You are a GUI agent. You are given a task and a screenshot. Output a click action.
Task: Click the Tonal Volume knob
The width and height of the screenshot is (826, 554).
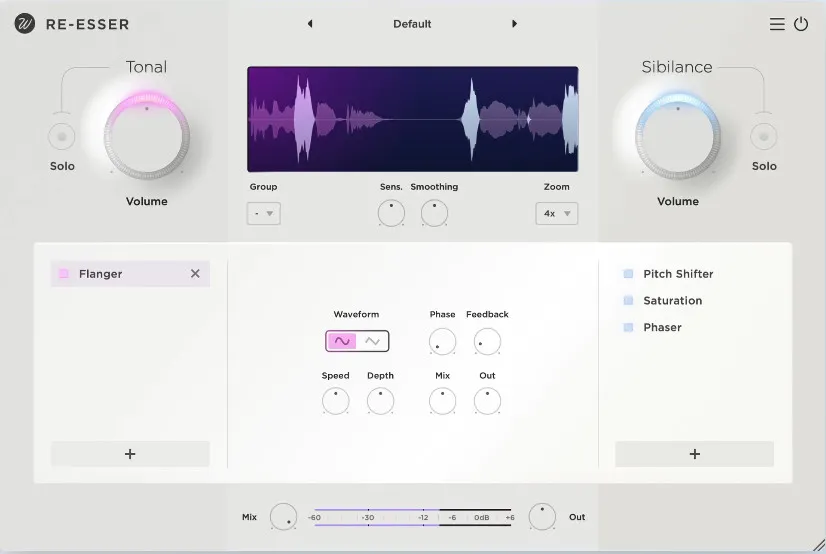146,137
